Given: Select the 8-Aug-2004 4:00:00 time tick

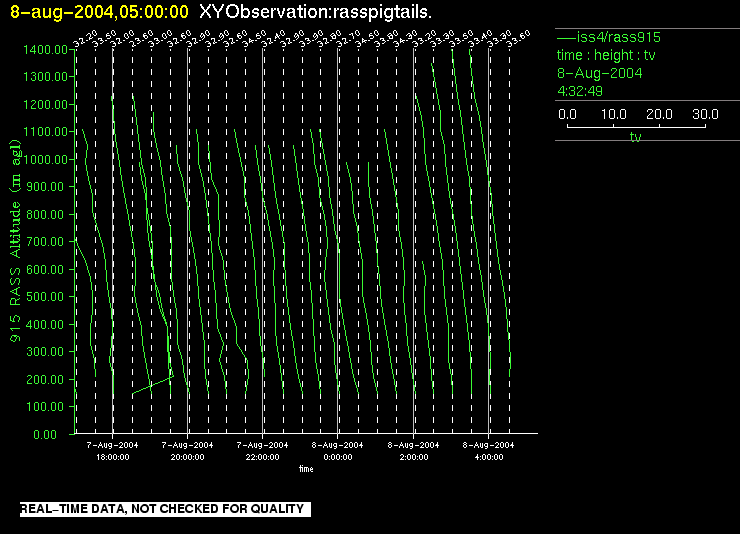Looking at the screenshot, I should click(x=488, y=450).
